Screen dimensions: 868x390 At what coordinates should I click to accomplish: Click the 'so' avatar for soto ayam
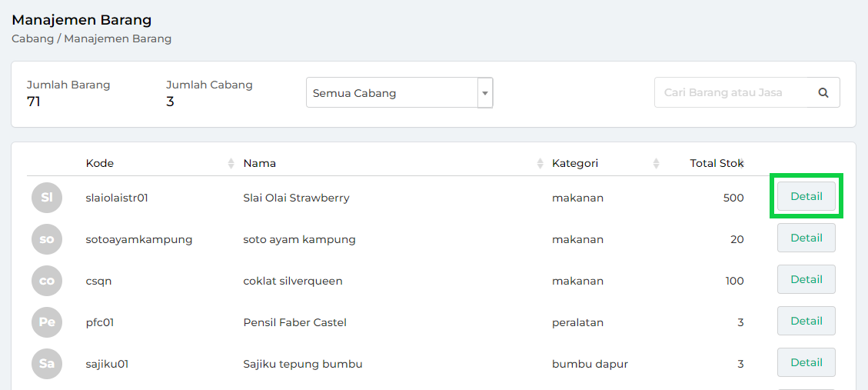pyautogui.click(x=47, y=239)
